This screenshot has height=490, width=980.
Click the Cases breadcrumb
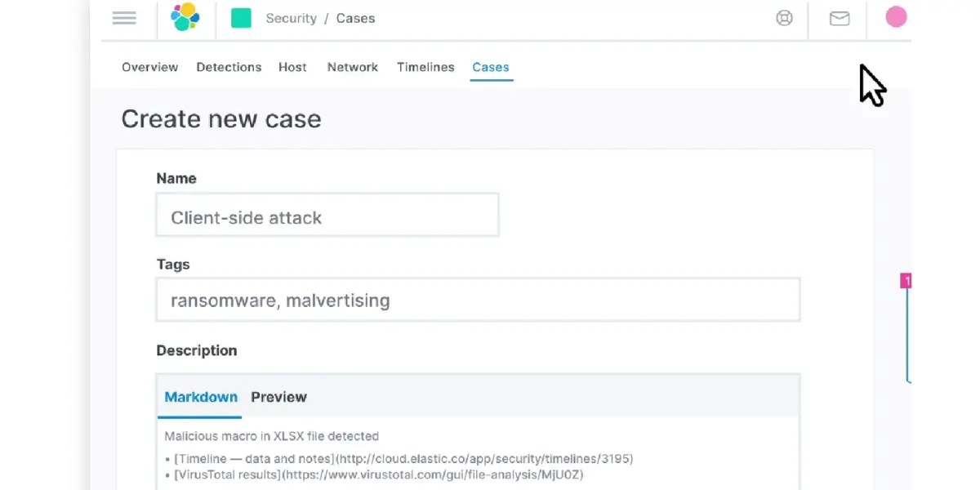355,18
